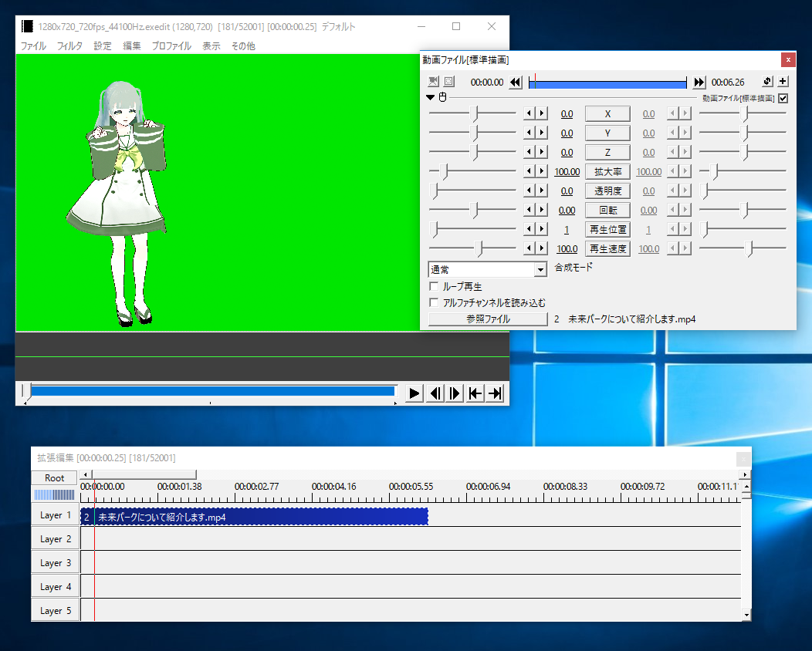Toggle Layer 2 visibility in the timeline
812x651 pixels.
point(55,539)
